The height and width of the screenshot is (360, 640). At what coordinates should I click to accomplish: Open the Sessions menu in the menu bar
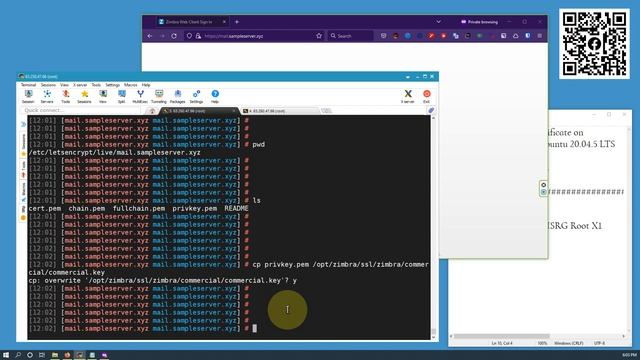click(48, 85)
